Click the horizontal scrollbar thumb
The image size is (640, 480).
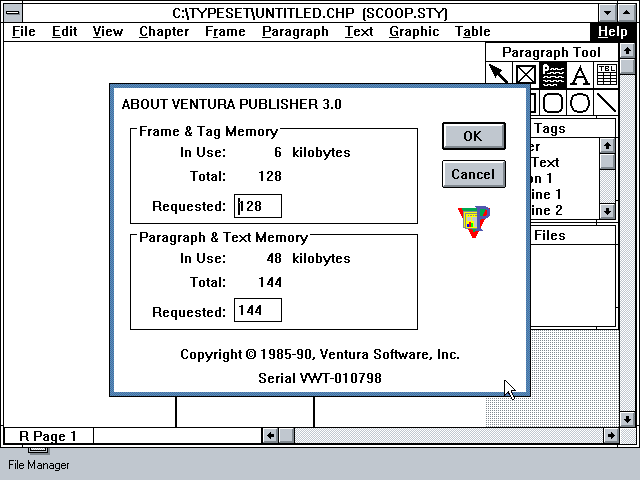coord(287,436)
